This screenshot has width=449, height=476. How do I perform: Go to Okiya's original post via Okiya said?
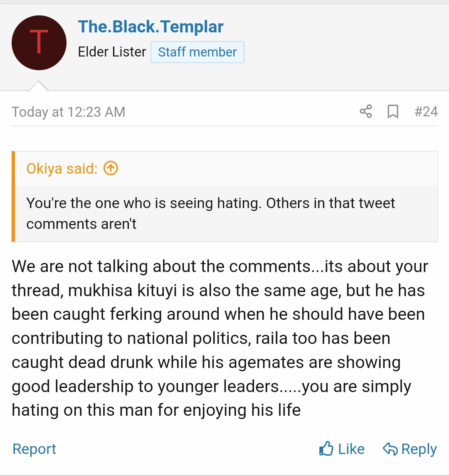coord(62,168)
